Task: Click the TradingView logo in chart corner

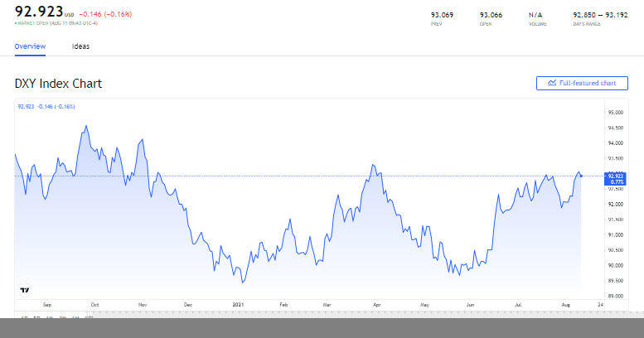Action: (25, 289)
